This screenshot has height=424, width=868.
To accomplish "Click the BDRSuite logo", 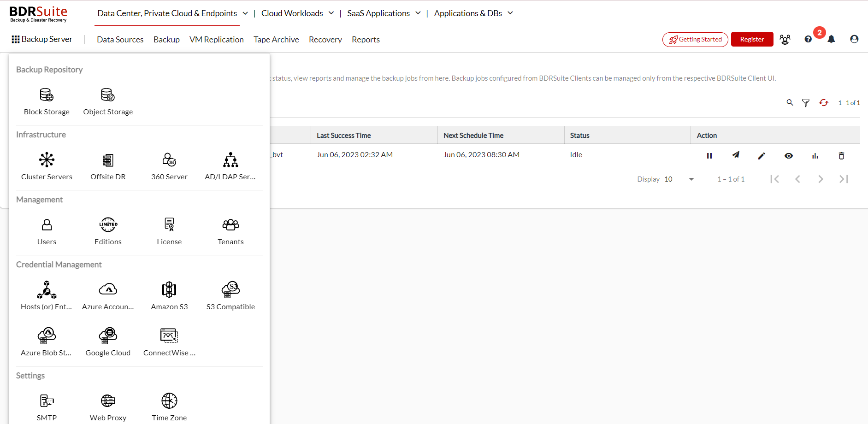I will 39,14.
